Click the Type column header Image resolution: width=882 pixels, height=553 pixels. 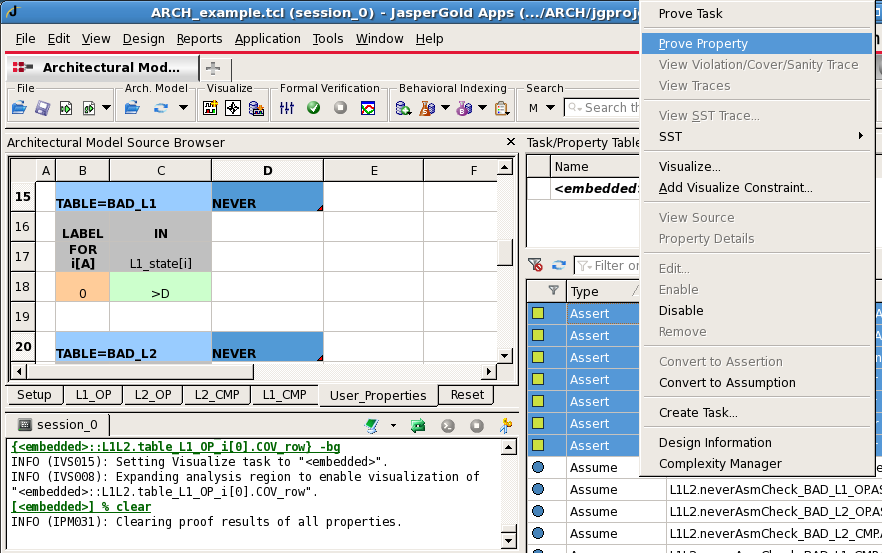coord(603,291)
